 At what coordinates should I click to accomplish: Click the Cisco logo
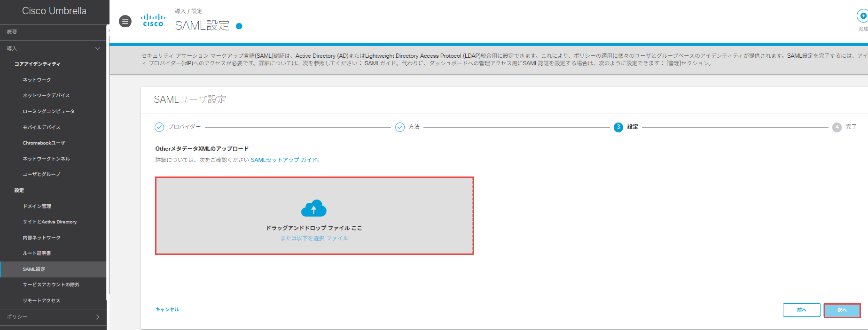pos(153,21)
